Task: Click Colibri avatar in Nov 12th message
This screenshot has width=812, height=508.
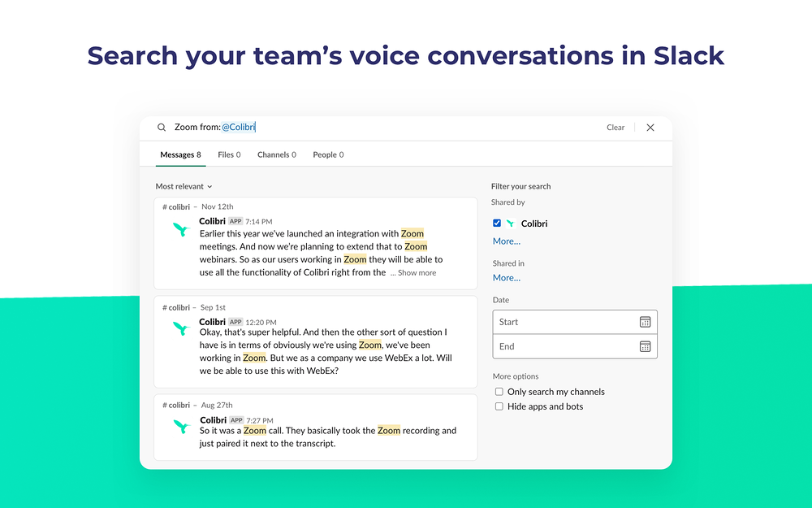Action: tap(181, 228)
